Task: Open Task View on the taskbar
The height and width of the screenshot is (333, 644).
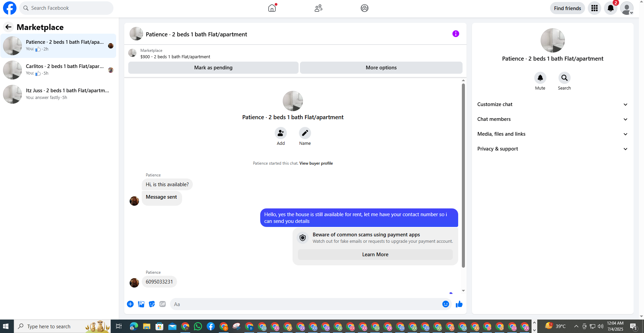Action: pyautogui.click(x=118, y=326)
